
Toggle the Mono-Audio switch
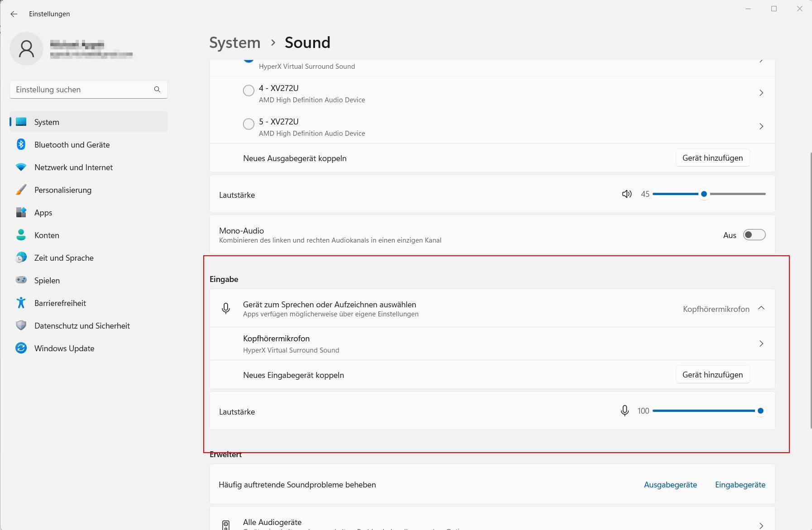[x=754, y=235]
